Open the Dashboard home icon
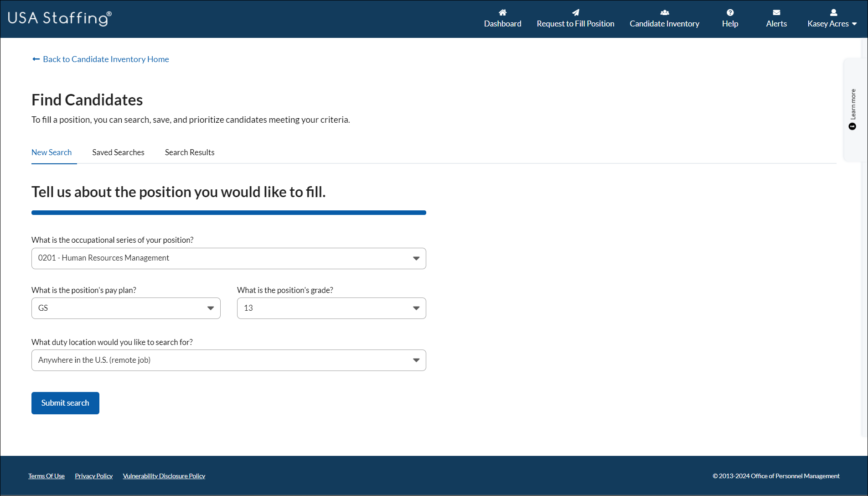The height and width of the screenshot is (496, 868). 502,12
